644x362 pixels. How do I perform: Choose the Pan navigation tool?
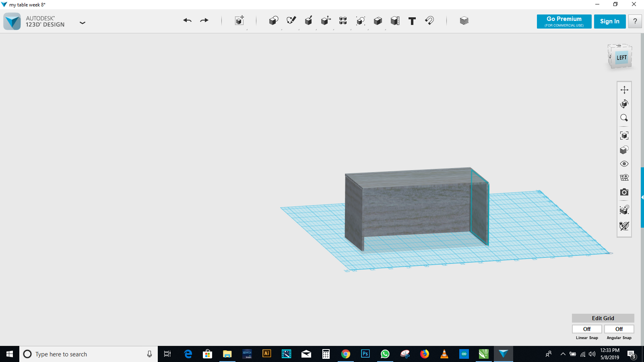click(624, 90)
